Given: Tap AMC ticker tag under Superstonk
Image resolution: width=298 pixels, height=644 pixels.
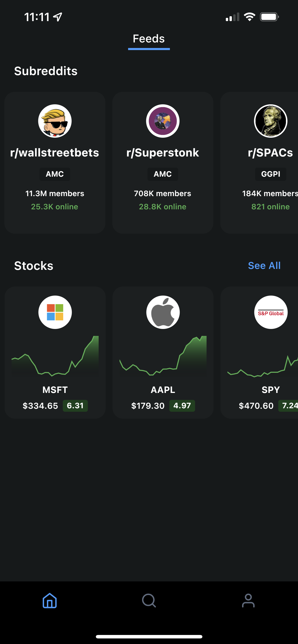Looking at the screenshot, I should click(x=163, y=174).
